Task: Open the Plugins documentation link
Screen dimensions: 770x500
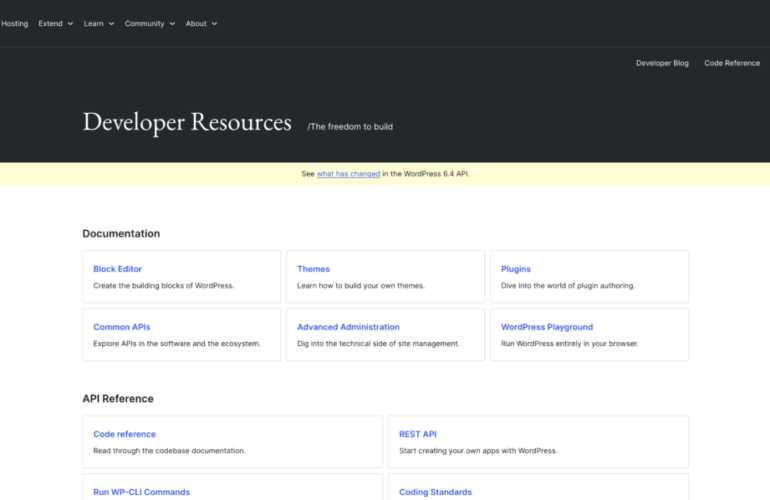Action: [516, 269]
